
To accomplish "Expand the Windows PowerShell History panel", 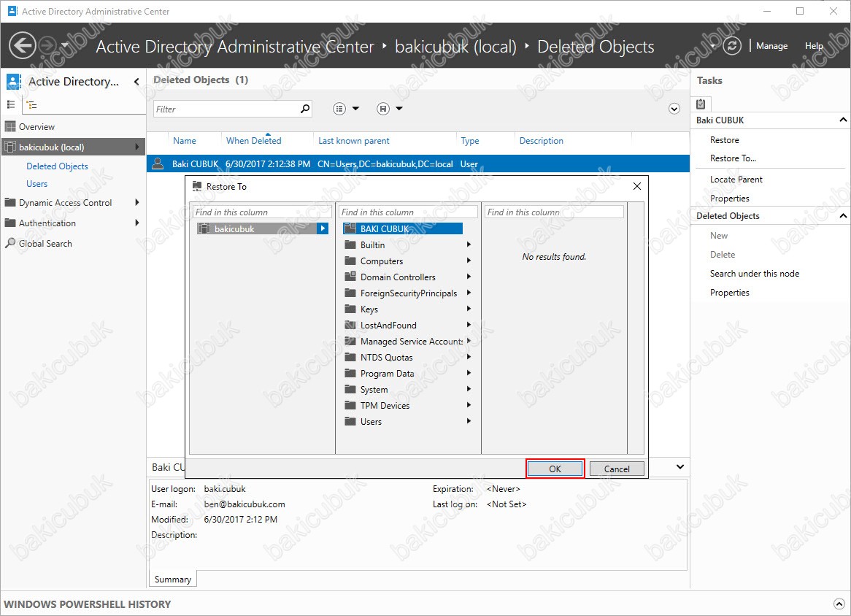I will [839, 604].
